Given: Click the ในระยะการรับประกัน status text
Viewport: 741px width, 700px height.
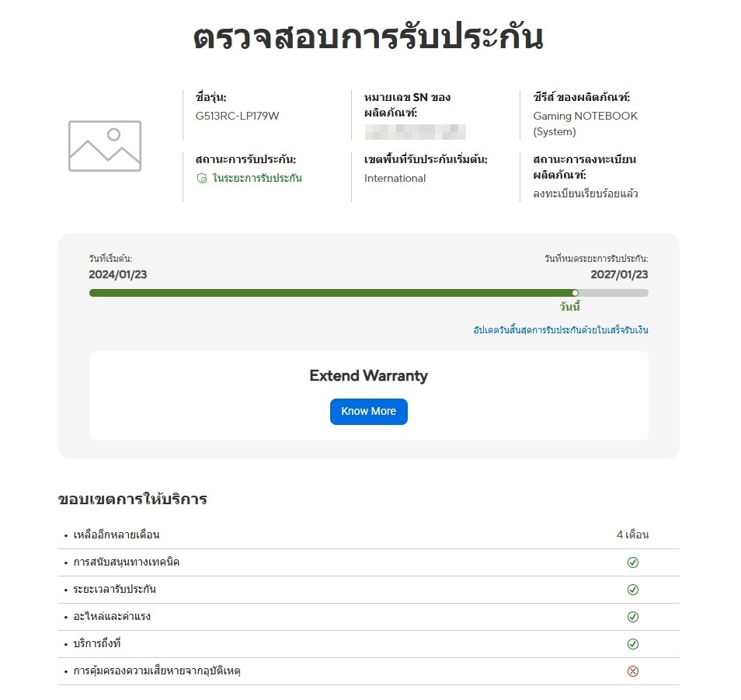Looking at the screenshot, I should (257, 178).
